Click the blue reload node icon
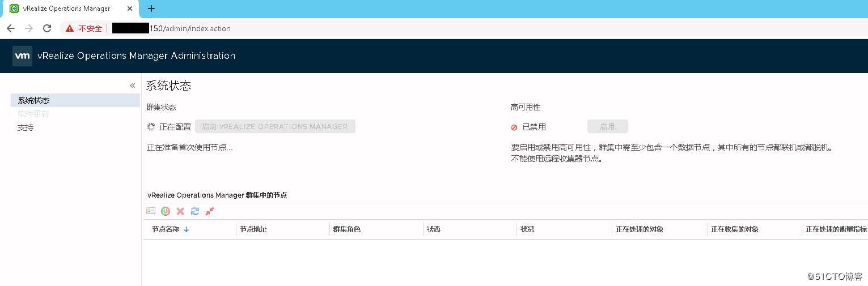The image size is (868, 286). click(195, 211)
